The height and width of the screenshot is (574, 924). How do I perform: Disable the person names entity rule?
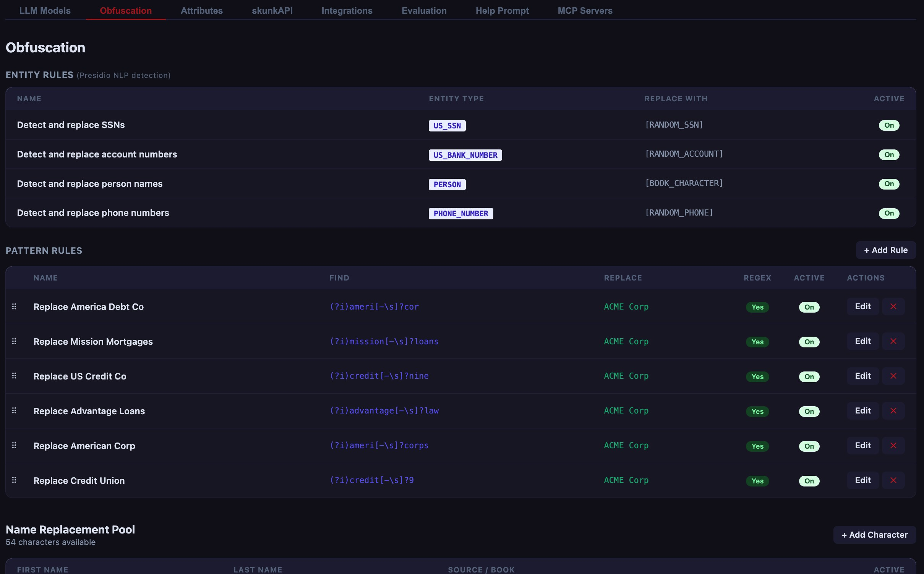pyautogui.click(x=889, y=184)
